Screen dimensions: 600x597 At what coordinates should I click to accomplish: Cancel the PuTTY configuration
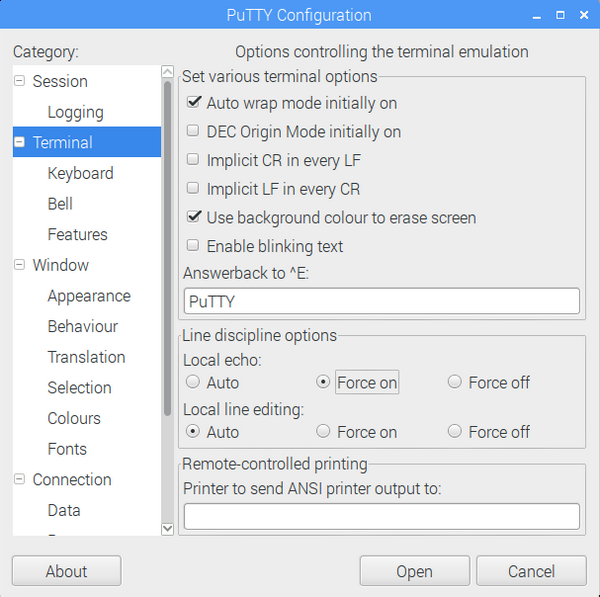point(531,571)
